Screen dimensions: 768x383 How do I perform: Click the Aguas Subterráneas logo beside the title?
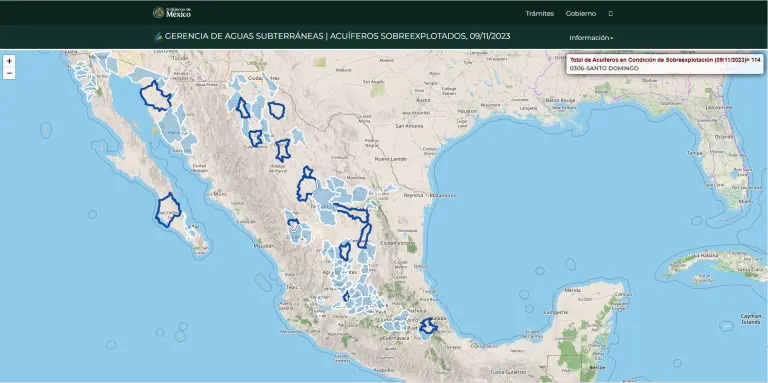(x=159, y=37)
